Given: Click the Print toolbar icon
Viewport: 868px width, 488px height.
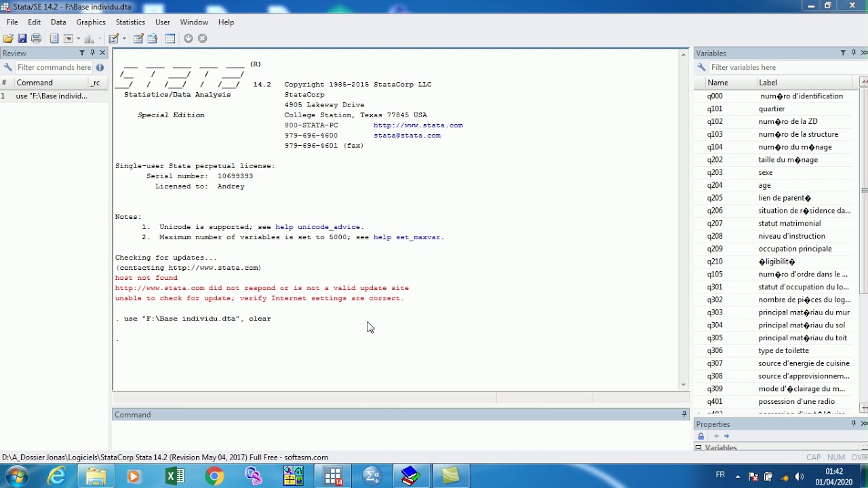Looking at the screenshot, I should pos(37,39).
